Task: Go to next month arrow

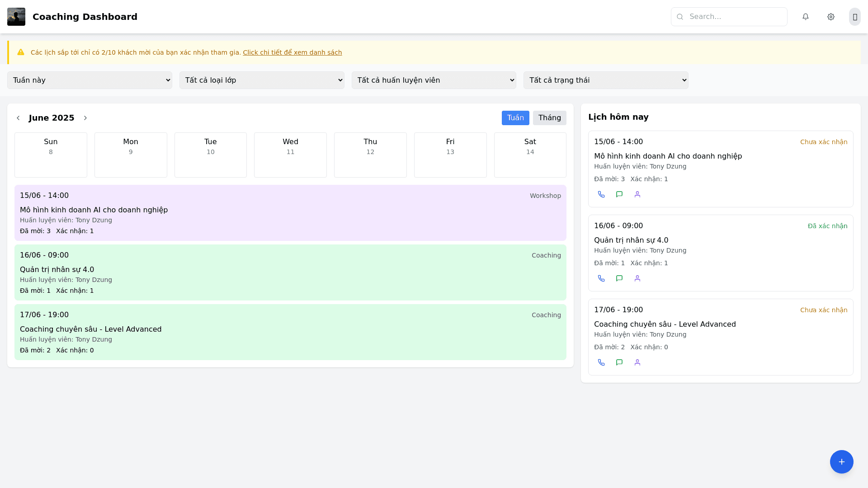Action: pyautogui.click(x=85, y=118)
